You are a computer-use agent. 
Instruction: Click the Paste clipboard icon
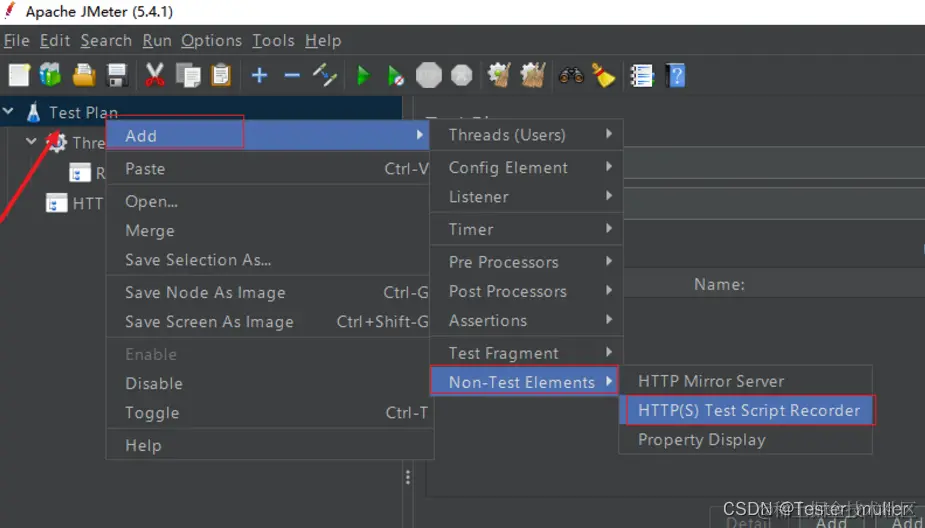click(x=221, y=76)
